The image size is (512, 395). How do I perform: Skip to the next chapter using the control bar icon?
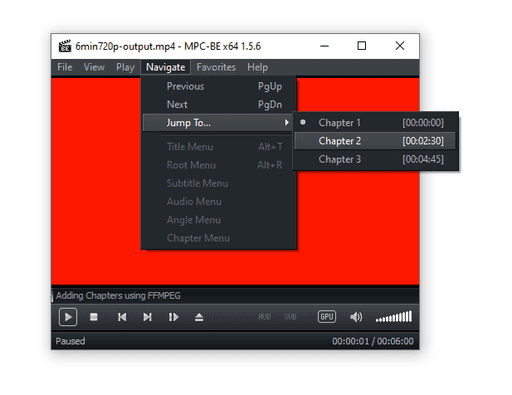tap(147, 317)
